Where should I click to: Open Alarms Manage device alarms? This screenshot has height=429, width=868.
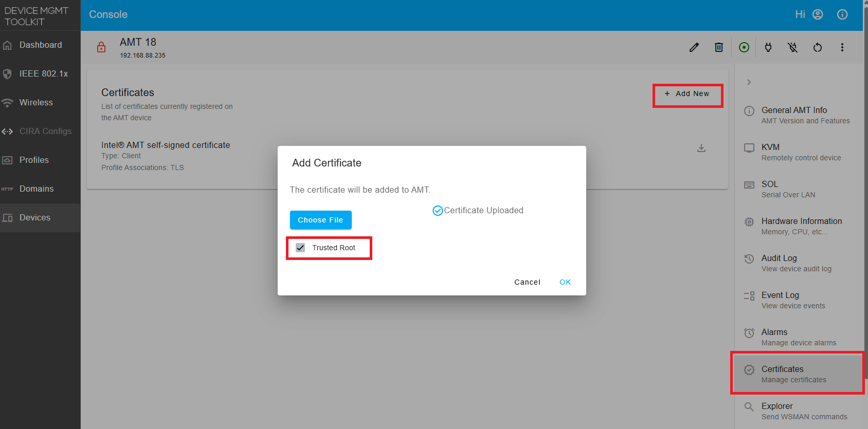[799, 337]
